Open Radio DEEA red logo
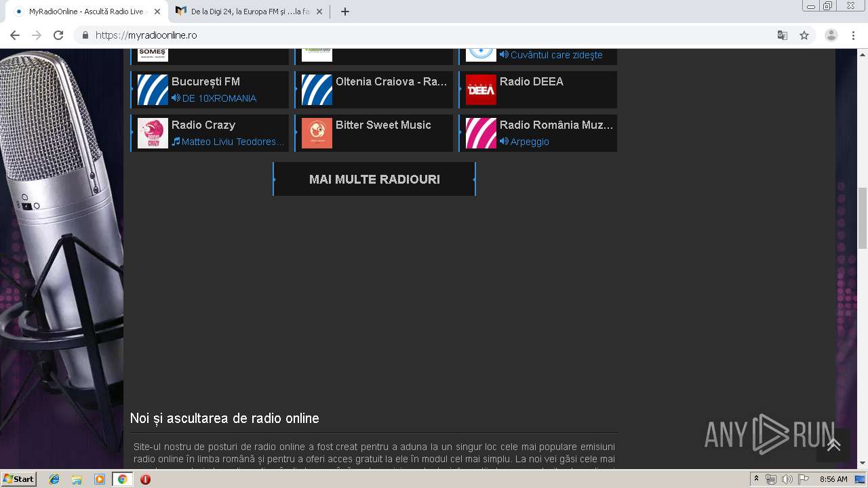868x488 pixels. pyautogui.click(x=481, y=89)
